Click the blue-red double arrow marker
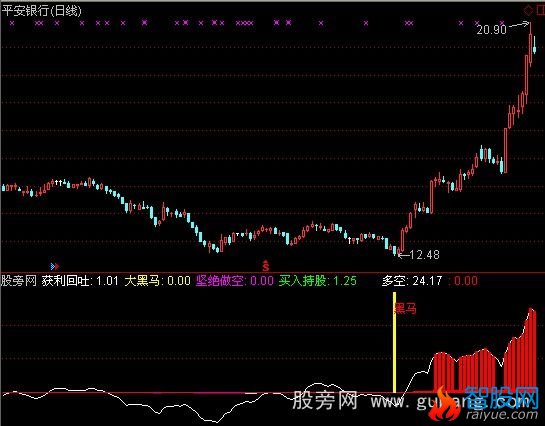Image resolution: width=545 pixels, height=426 pixels. point(55,267)
